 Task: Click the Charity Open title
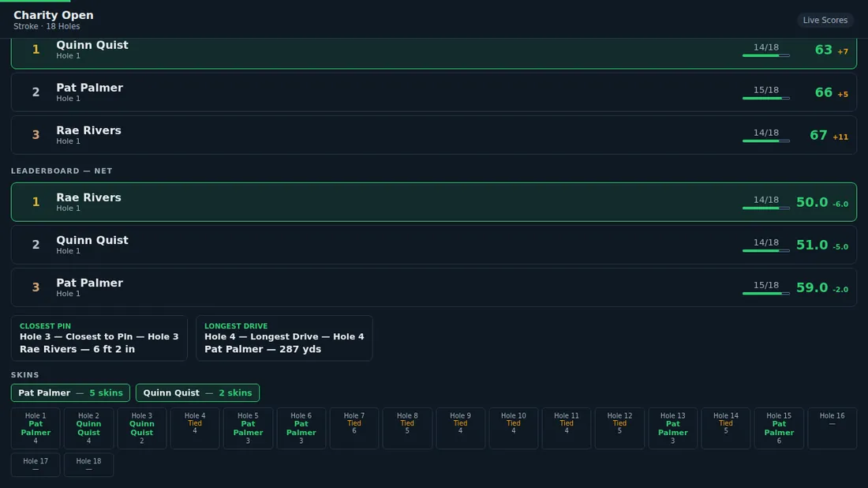[54, 15]
